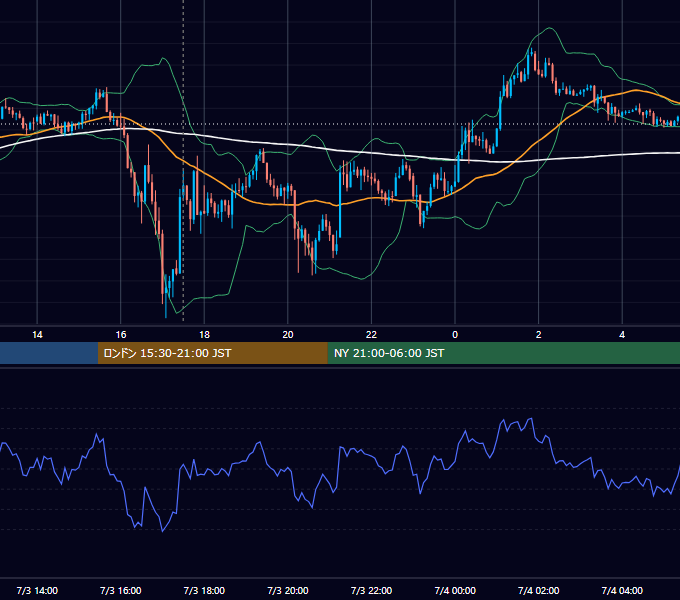Click the 7/4 00:00 date label
680x600 pixels.
pos(455,590)
